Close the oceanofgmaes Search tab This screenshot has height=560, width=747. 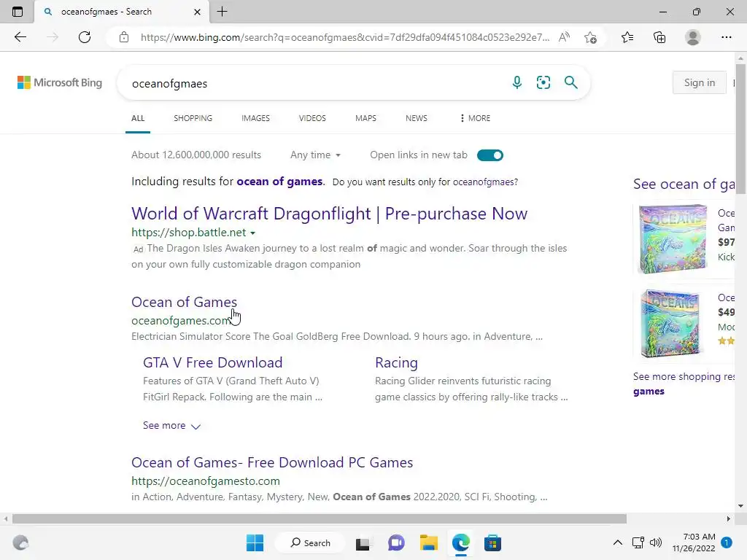(197, 12)
